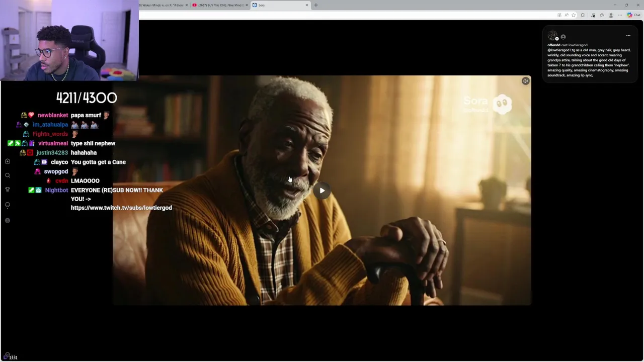Open offendd's profile avatar on post
644x362 pixels.
(552, 36)
